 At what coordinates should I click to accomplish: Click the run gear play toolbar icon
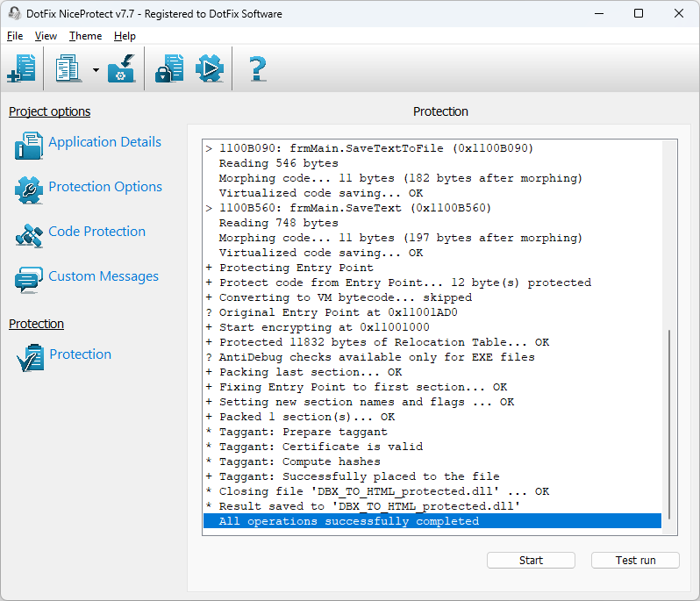(210, 68)
